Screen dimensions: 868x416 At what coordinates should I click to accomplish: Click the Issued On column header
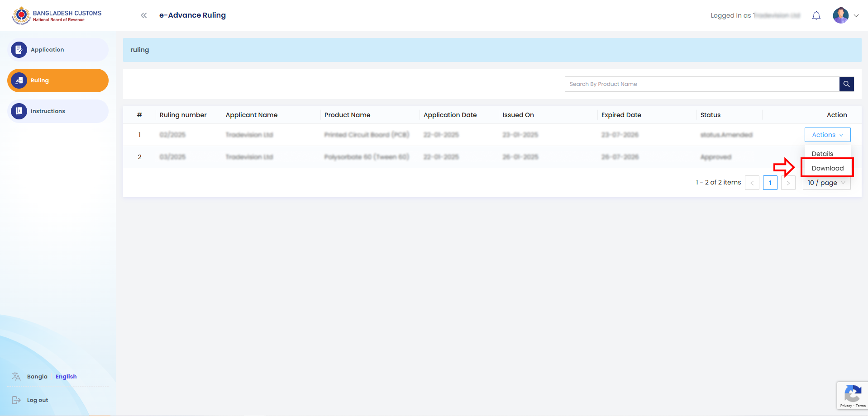coord(518,115)
